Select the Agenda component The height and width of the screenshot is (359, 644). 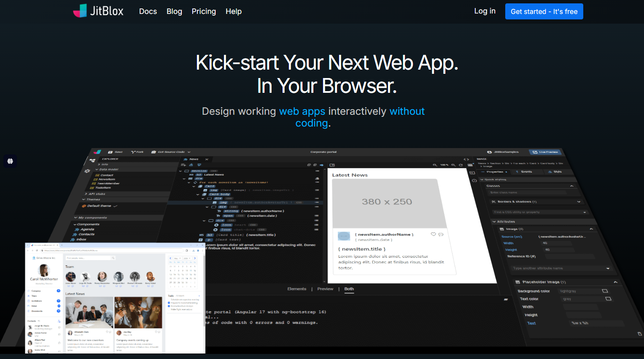(x=85, y=229)
